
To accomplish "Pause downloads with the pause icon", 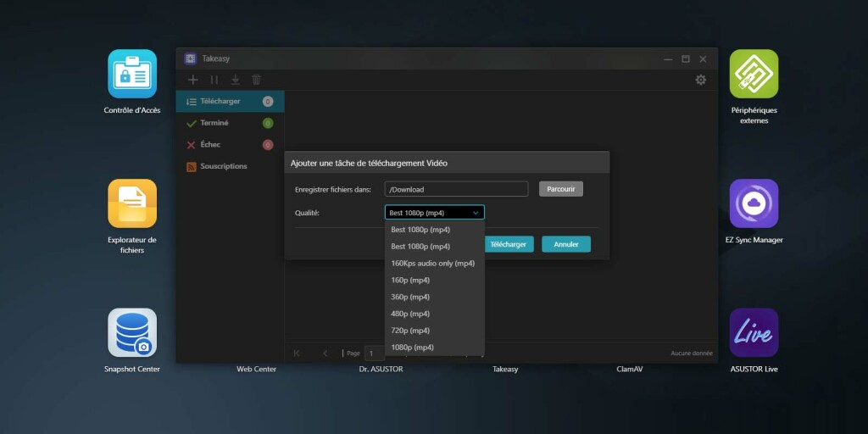I will coord(214,80).
